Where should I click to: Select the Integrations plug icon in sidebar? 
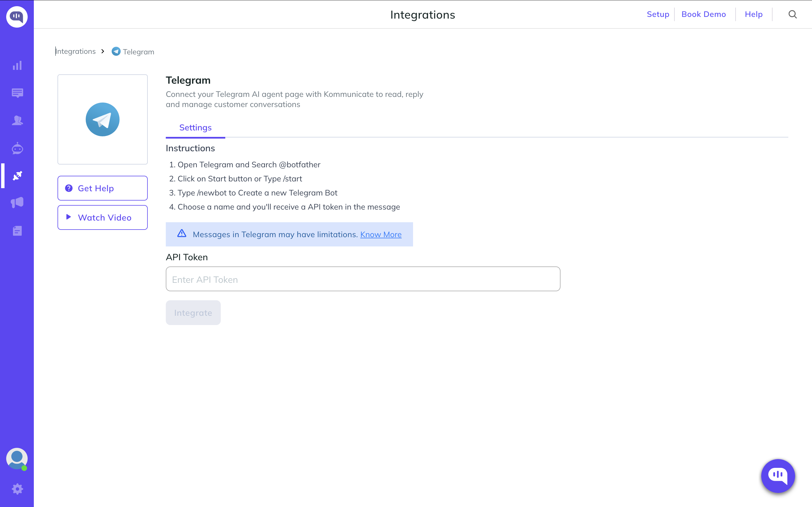coord(17,176)
